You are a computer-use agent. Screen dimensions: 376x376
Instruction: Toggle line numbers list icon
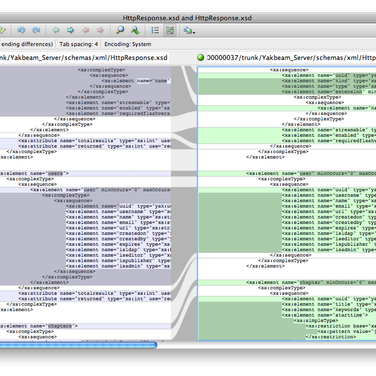coord(155,30)
